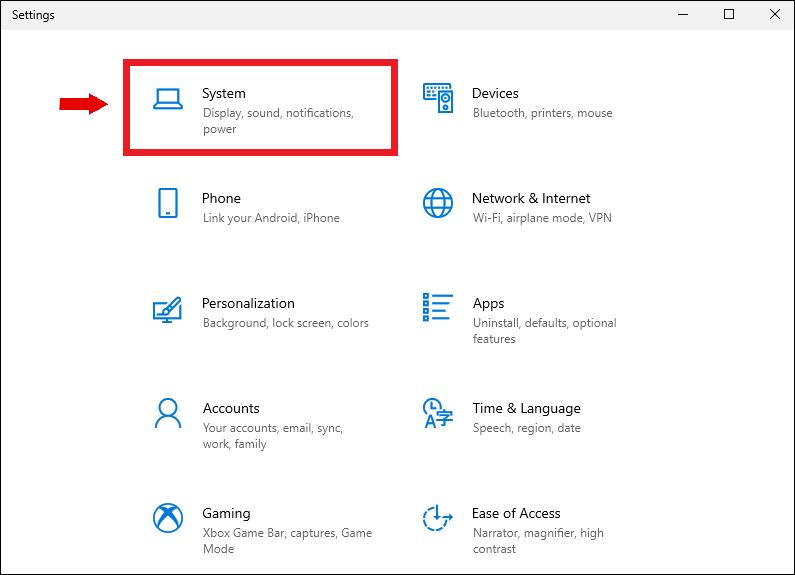
Task: Go to the Accounts heading text
Action: (x=230, y=408)
